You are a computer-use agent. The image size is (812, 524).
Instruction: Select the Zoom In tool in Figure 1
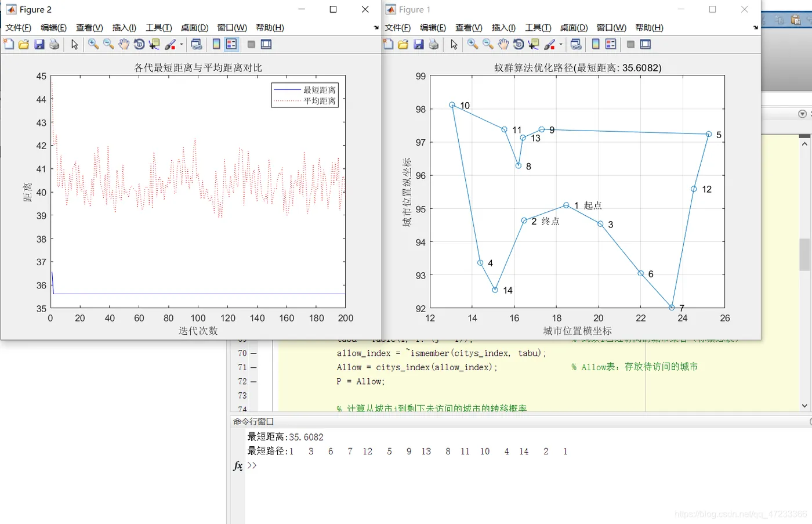[x=473, y=44]
